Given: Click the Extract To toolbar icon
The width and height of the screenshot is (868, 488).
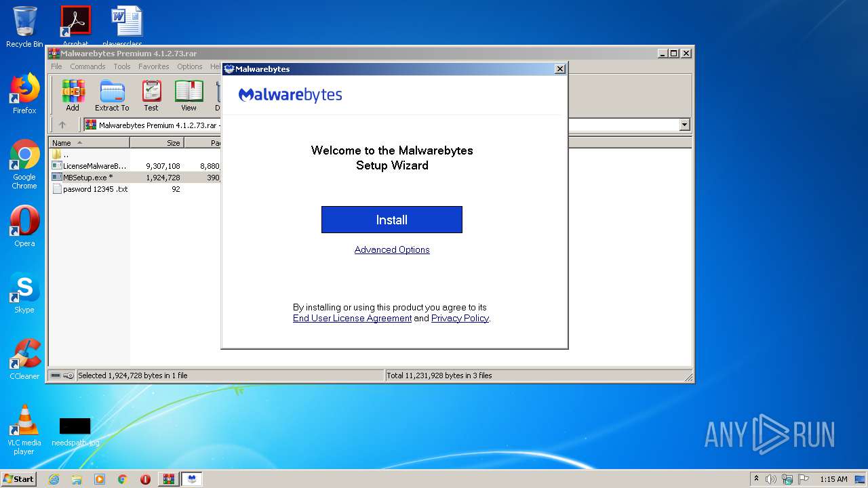Looking at the screenshot, I should pyautogui.click(x=112, y=96).
